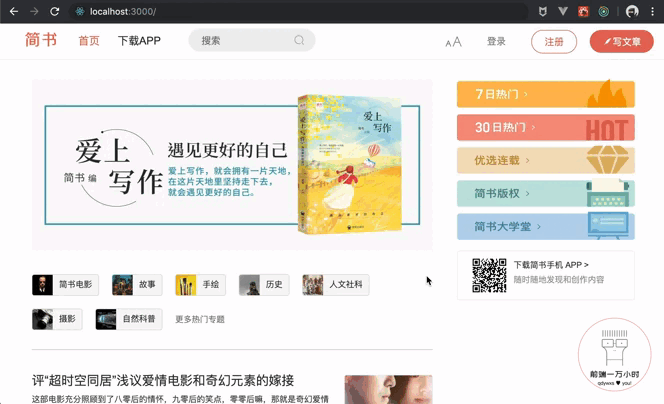Viewport: 664px width, 404px height.
Task: Open the 爱上写作 banner image
Action: [232, 165]
